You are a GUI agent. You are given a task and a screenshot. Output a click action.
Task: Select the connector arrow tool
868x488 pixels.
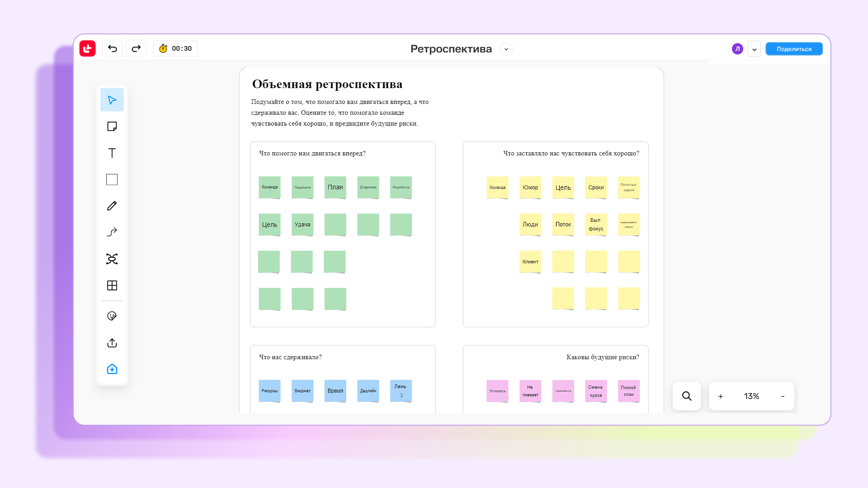[x=112, y=232]
